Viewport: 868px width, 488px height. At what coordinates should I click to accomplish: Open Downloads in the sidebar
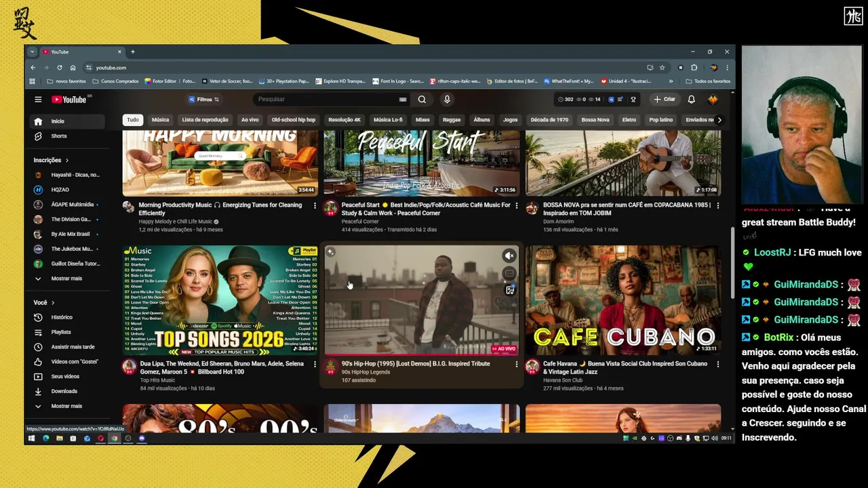click(66, 391)
